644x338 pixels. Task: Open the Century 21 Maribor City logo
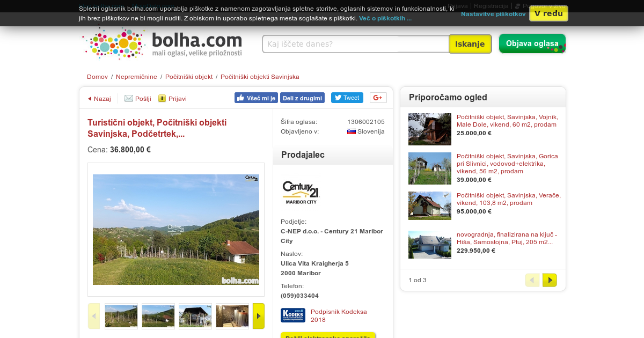coord(301,193)
